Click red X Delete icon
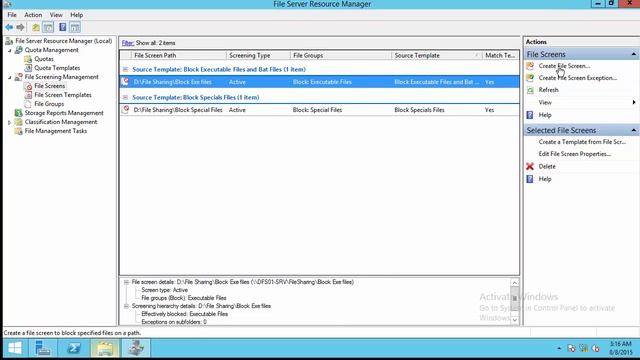The height and width of the screenshot is (360, 640). (530, 167)
